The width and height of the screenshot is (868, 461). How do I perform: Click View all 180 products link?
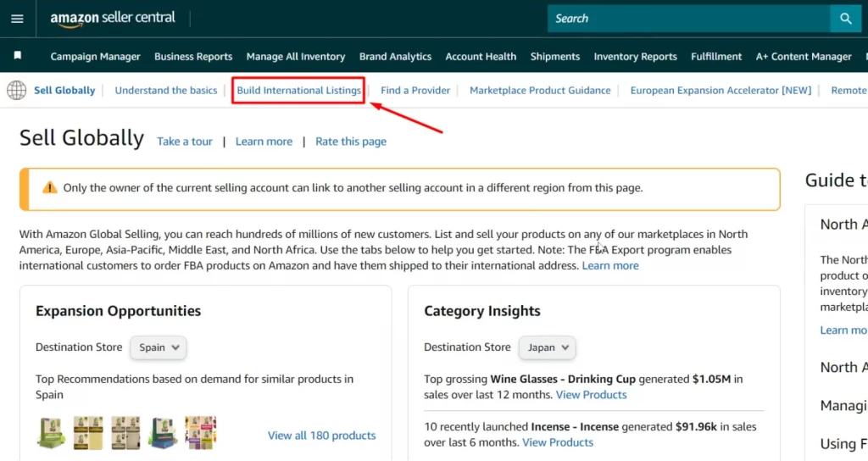pyautogui.click(x=321, y=436)
